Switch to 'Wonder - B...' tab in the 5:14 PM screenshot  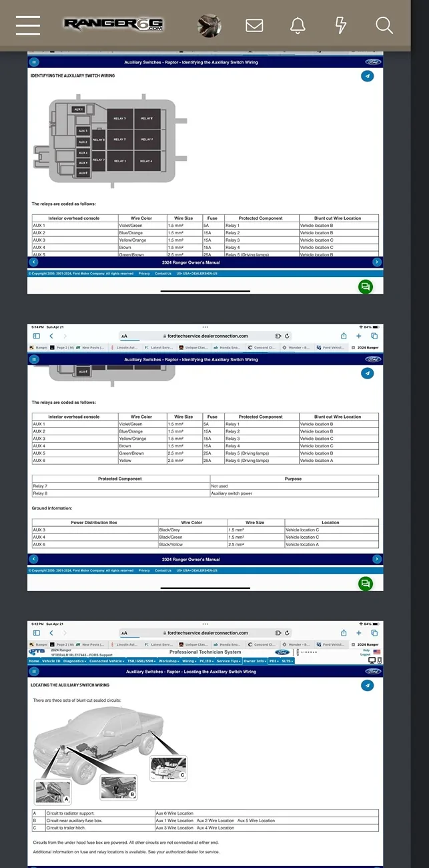pyautogui.click(x=296, y=347)
